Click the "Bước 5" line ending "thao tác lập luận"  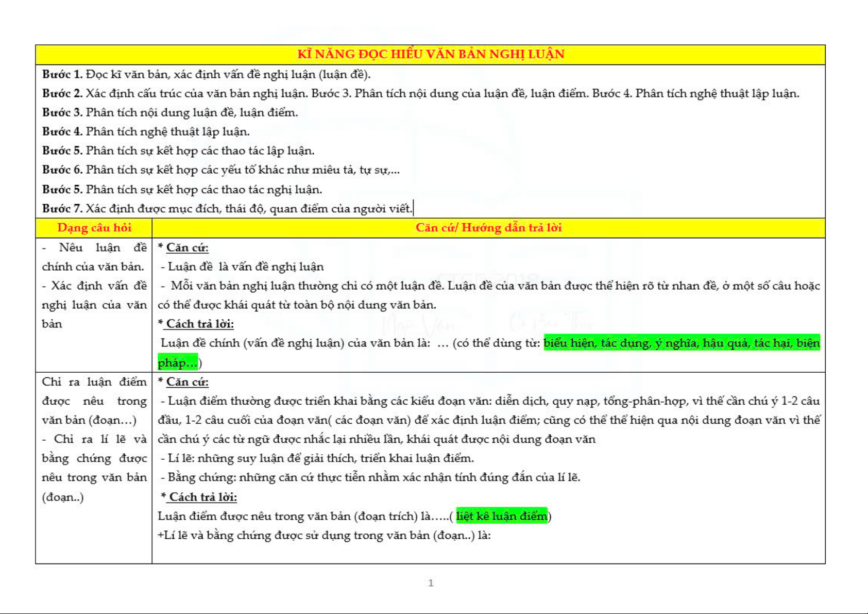point(178,151)
